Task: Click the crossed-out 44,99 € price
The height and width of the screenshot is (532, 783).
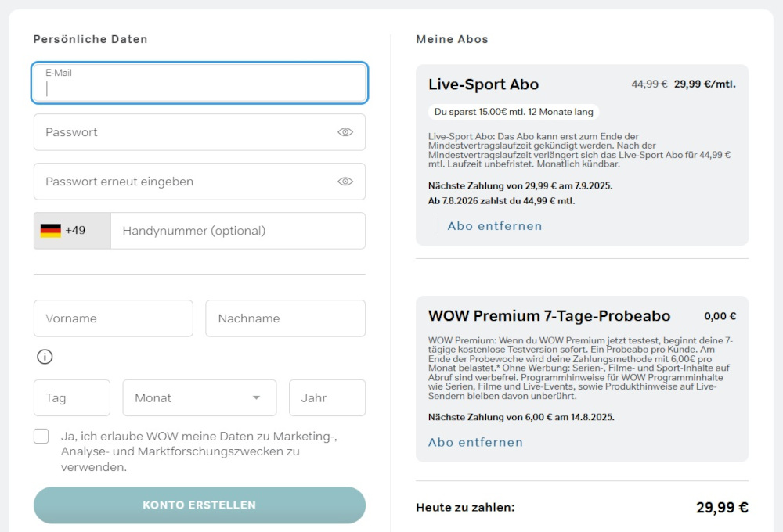Action: [649, 84]
